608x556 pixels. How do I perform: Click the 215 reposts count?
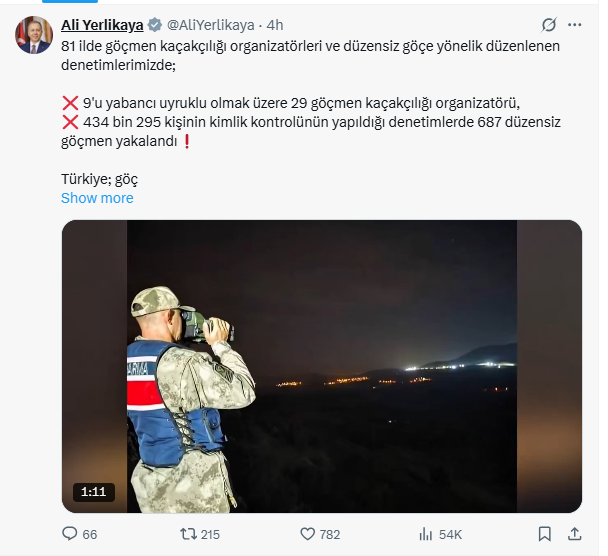pos(210,534)
